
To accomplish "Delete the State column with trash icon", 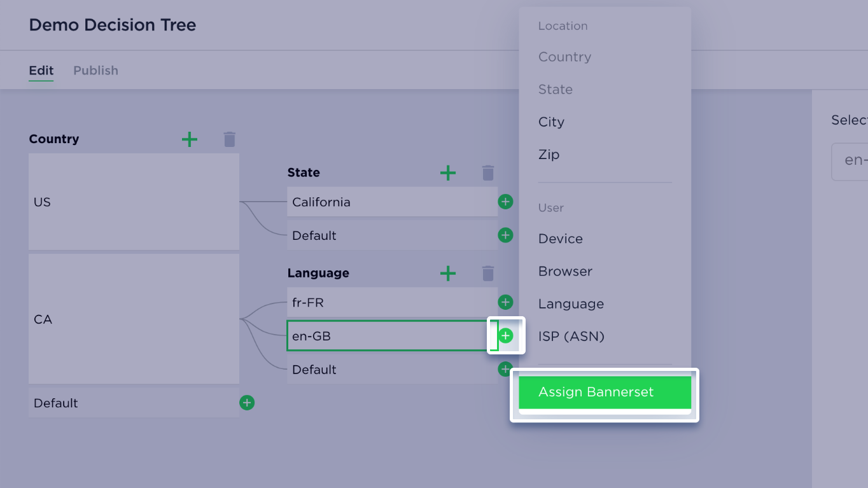I will 488,172.
